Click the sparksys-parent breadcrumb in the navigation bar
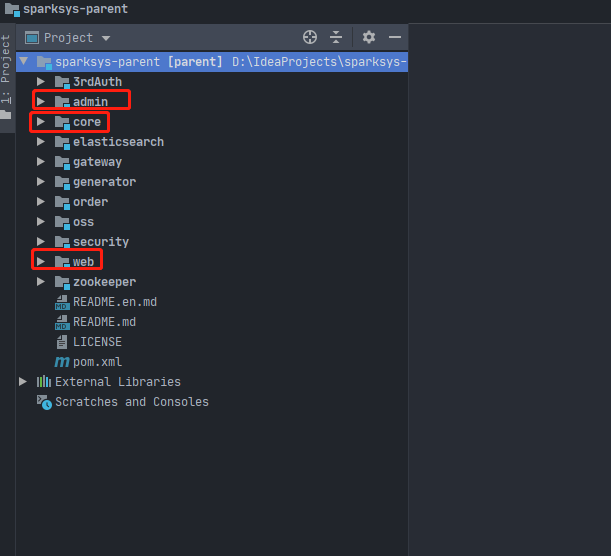Viewport: 611px width, 556px height. point(67,9)
